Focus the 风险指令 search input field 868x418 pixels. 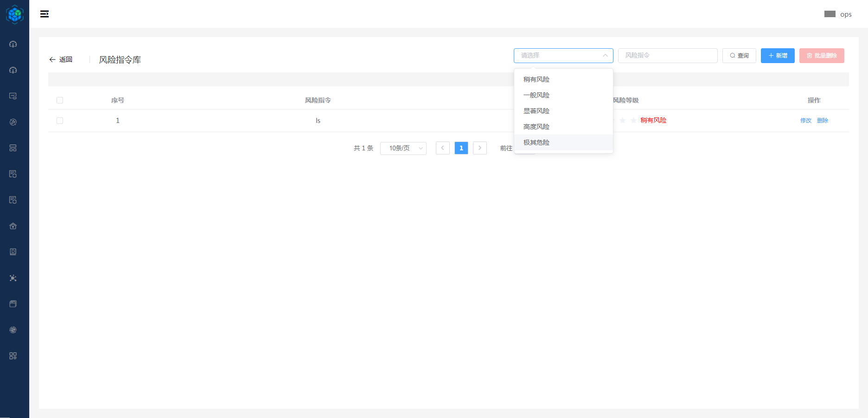pyautogui.click(x=667, y=56)
